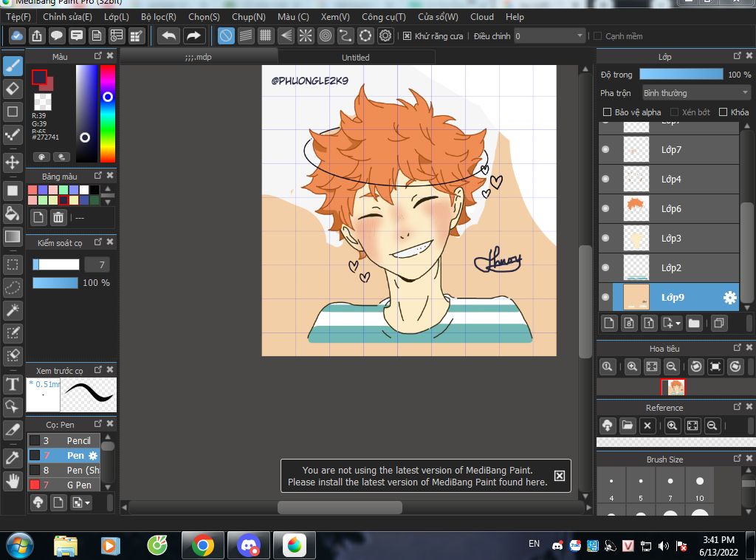This screenshot has width=756, height=560.
Task: Turn snap off with the circle-slash icon
Action: coord(226,35)
